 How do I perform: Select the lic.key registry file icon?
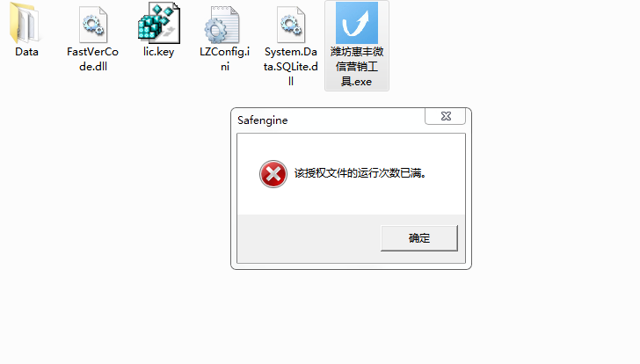(x=159, y=23)
